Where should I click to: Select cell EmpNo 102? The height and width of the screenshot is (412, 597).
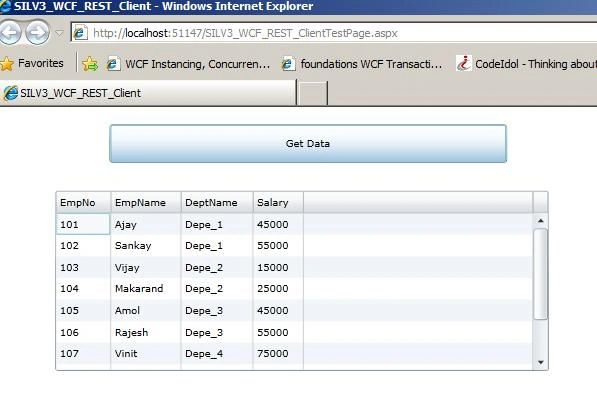[83, 246]
